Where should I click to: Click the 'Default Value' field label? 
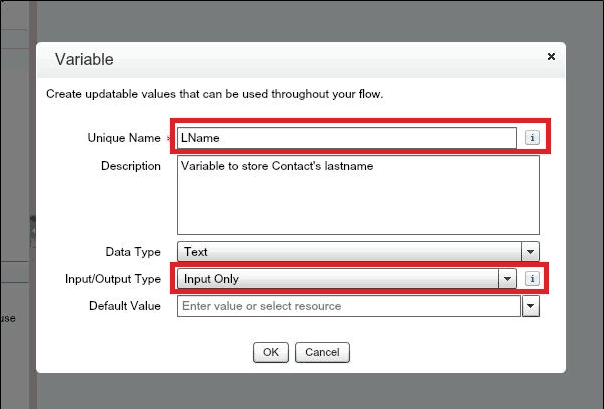click(124, 306)
